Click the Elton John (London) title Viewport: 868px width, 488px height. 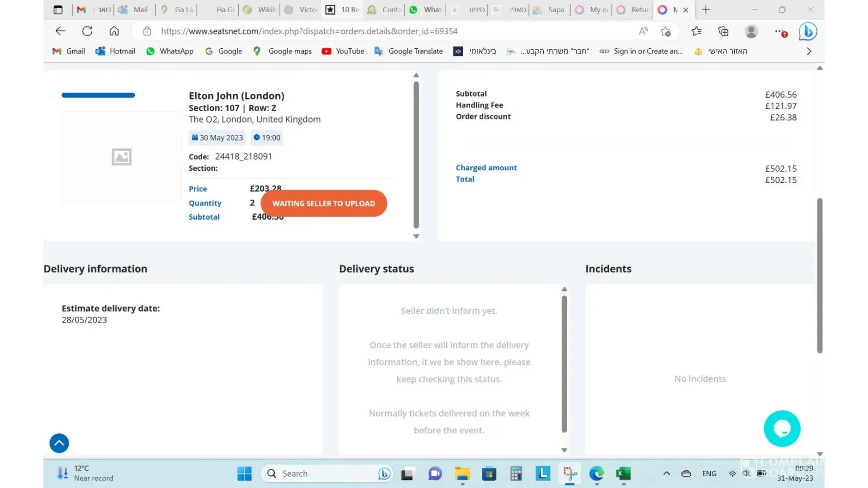pyautogui.click(x=236, y=96)
